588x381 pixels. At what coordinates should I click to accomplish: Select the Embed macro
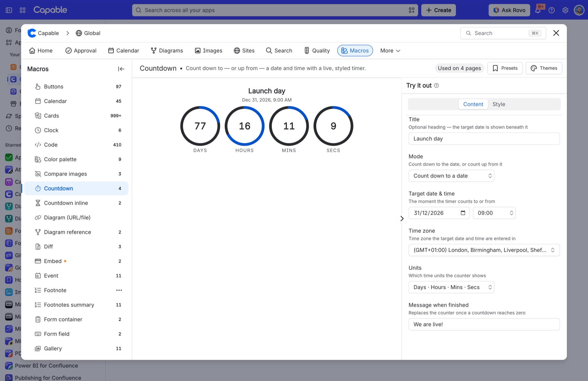(x=76, y=261)
